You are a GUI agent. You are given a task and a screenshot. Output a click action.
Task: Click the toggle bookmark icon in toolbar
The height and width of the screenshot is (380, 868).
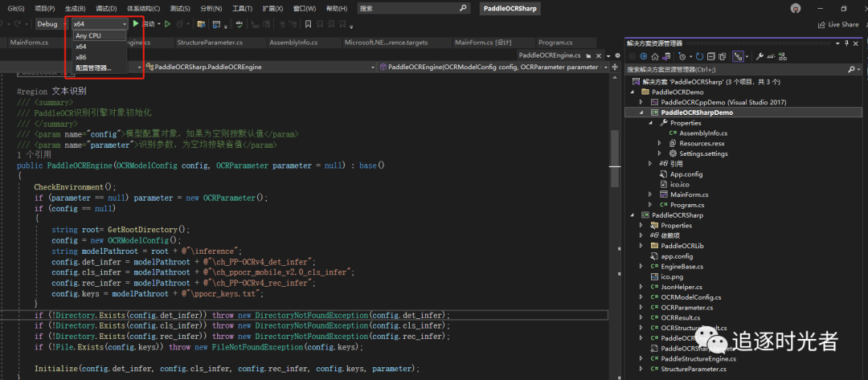tap(308, 24)
